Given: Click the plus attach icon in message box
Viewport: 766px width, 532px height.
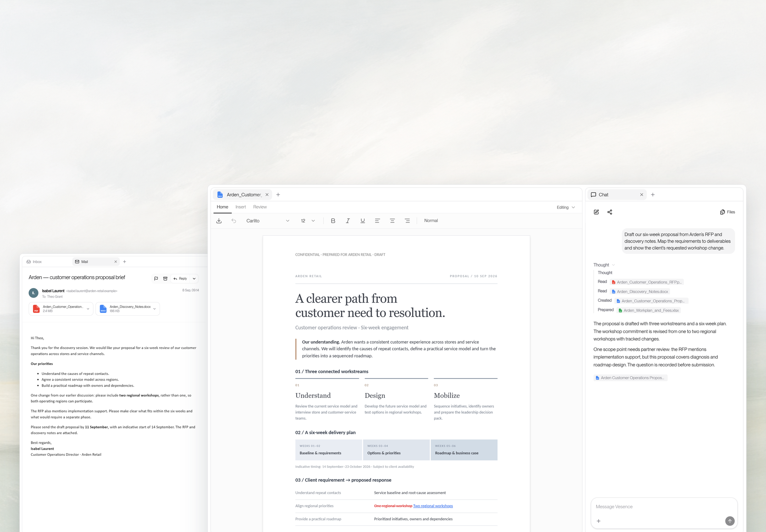Looking at the screenshot, I should point(599,521).
